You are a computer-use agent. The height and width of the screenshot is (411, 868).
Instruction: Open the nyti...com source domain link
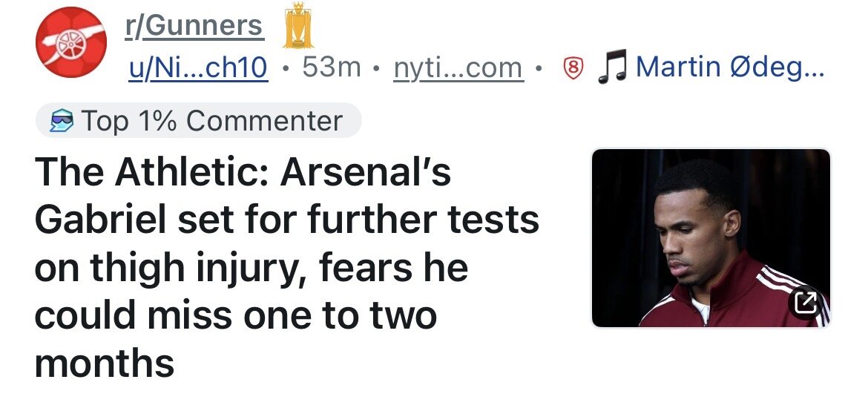[x=458, y=68]
